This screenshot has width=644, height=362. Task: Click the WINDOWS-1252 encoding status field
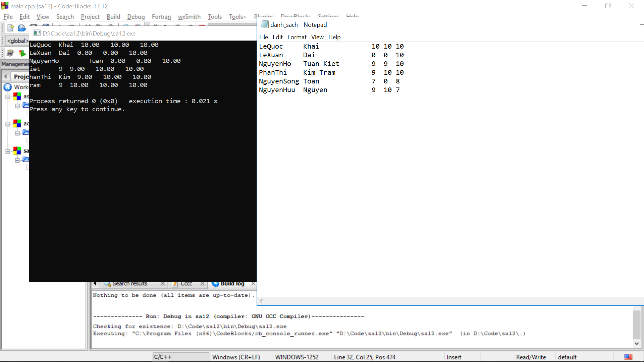click(297, 357)
